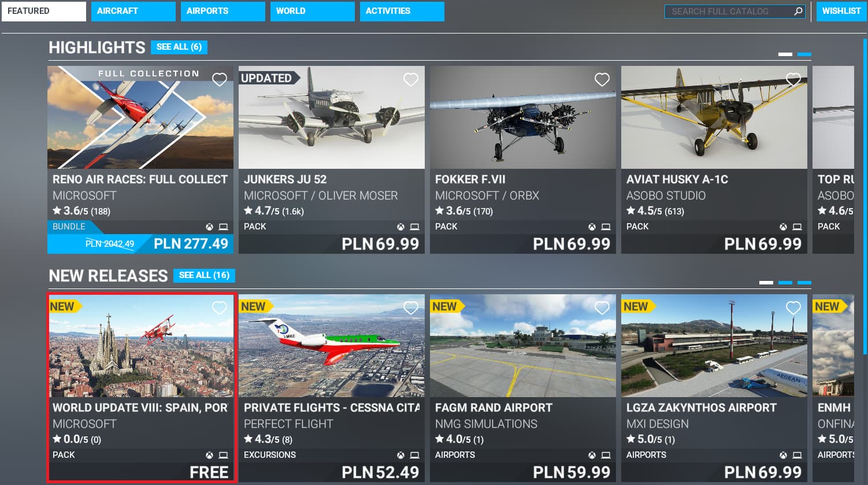
Task: Click Xbox icon on Reno Air Races card
Action: point(209,227)
